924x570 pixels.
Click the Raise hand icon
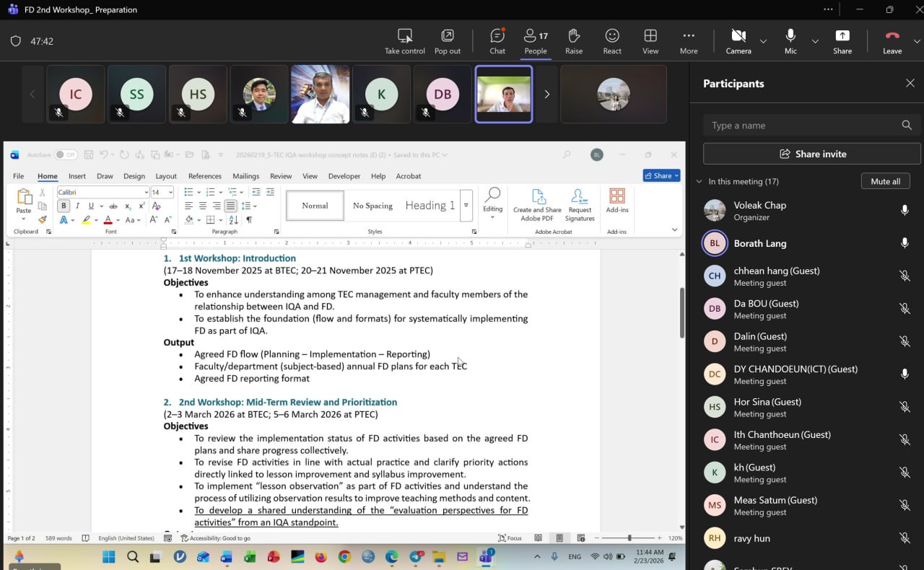coord(574,40)
